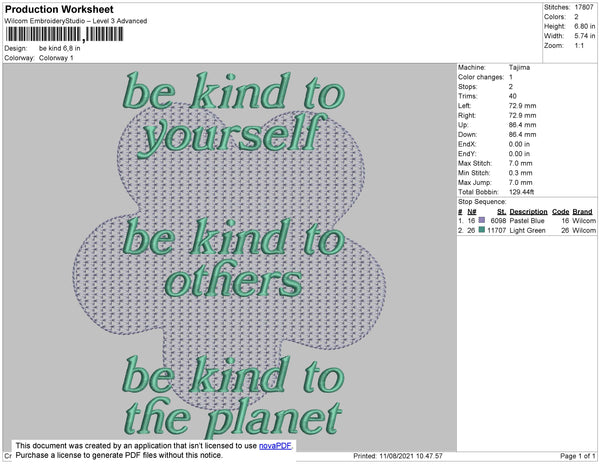Select EndY value 0.00 in
This screenshot has height=464, width=600.
point(519,153)
